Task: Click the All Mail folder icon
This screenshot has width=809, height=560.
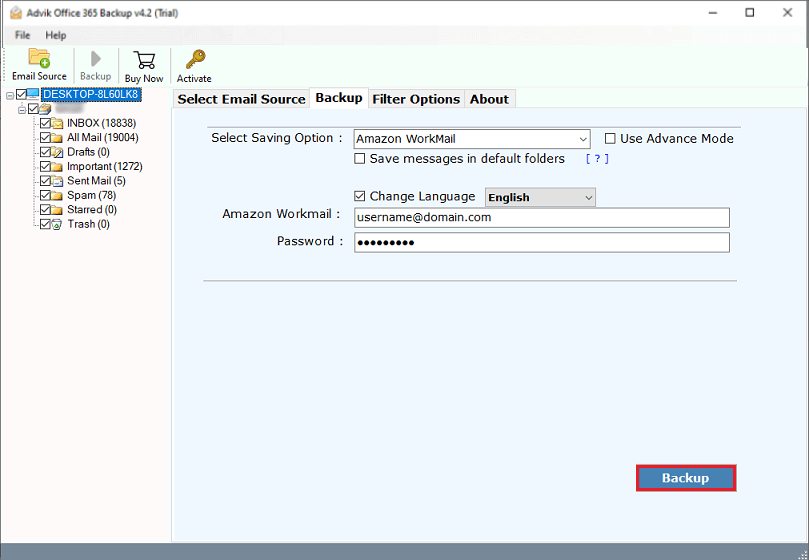Action: (57, 138)
